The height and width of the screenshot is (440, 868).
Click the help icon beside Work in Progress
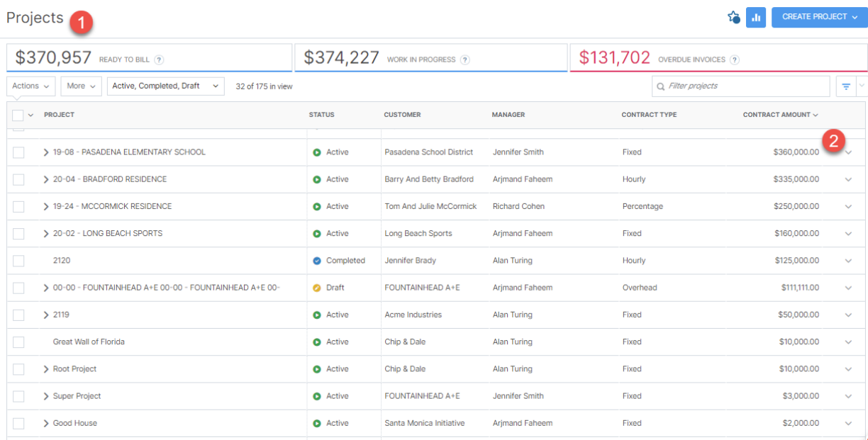(464, 60)
